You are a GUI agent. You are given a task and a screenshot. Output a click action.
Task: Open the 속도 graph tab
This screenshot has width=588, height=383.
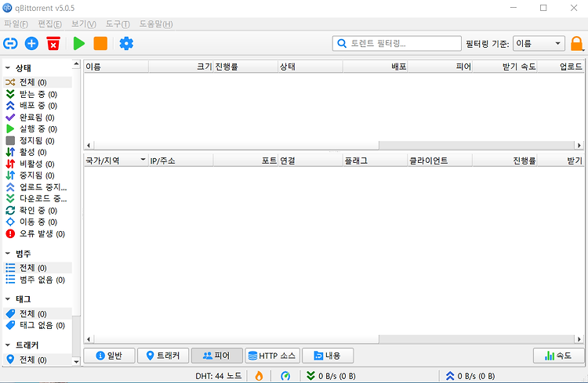[559, 356]
